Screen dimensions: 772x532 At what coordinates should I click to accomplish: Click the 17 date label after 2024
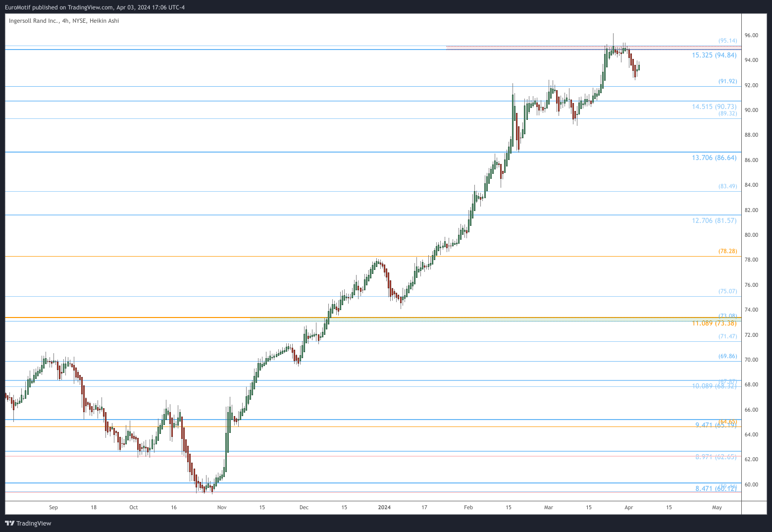coord(424,507)
